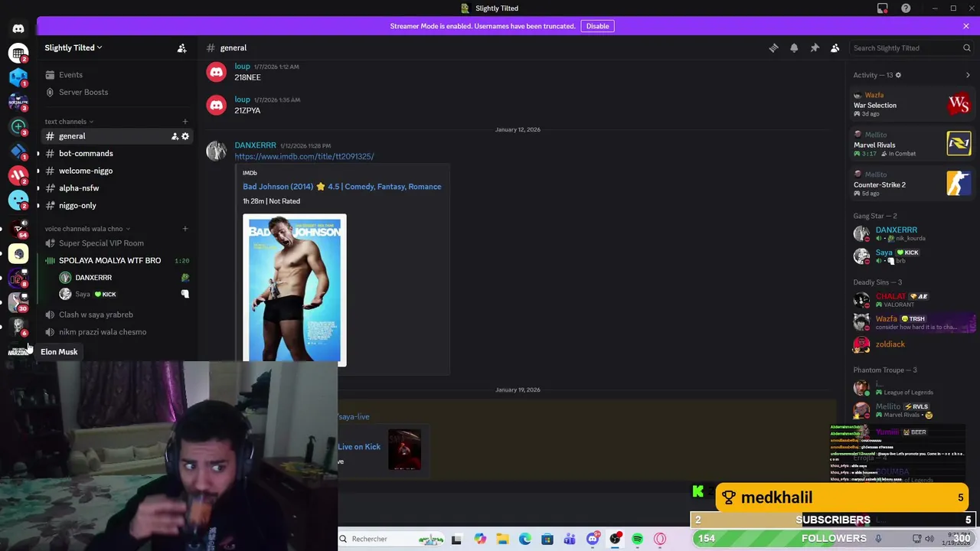
Task: Add a channel to voice channels category
Action: point(185,229)
